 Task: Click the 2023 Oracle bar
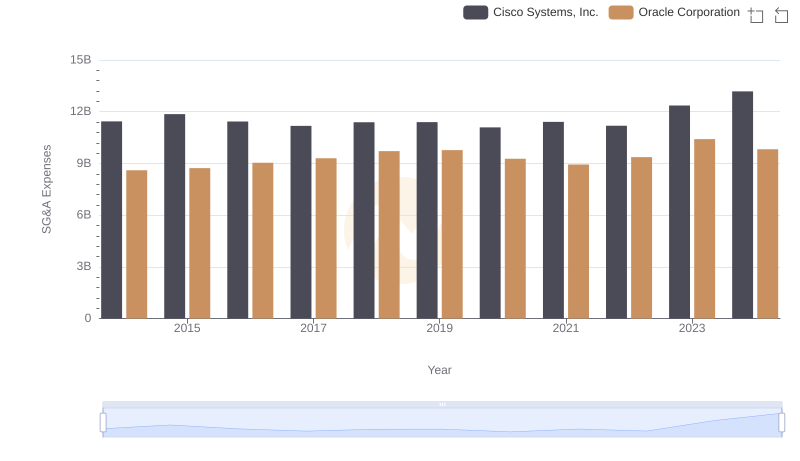coord(705,229)
